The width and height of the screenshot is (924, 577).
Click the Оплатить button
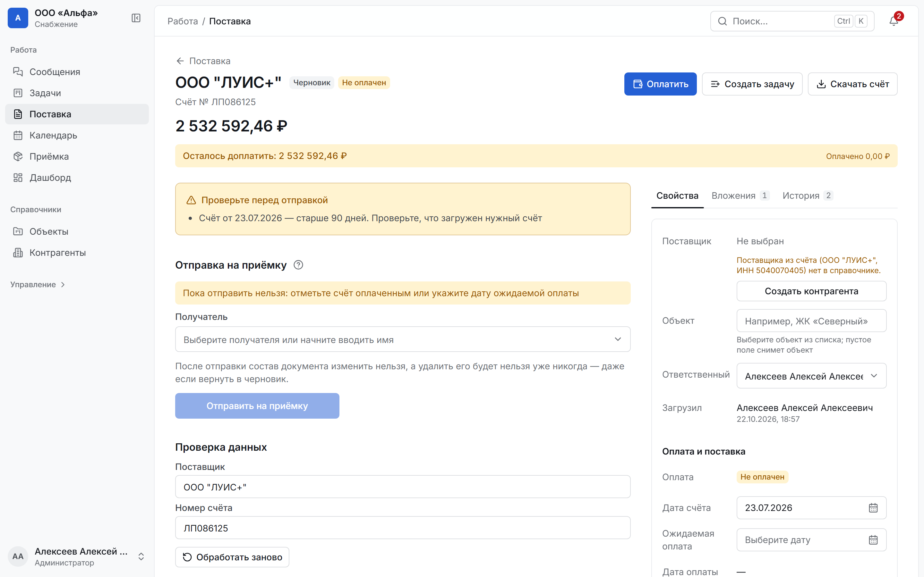[x=660, y=84]
